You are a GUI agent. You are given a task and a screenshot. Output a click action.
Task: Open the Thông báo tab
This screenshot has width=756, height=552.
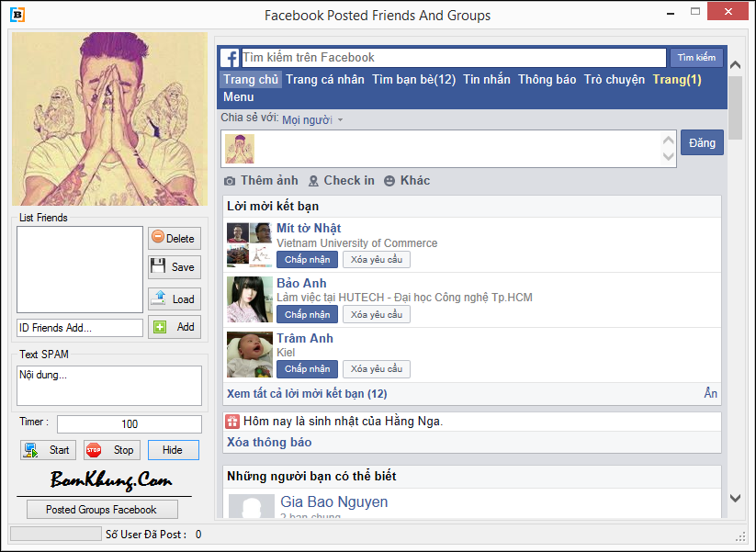547,80
